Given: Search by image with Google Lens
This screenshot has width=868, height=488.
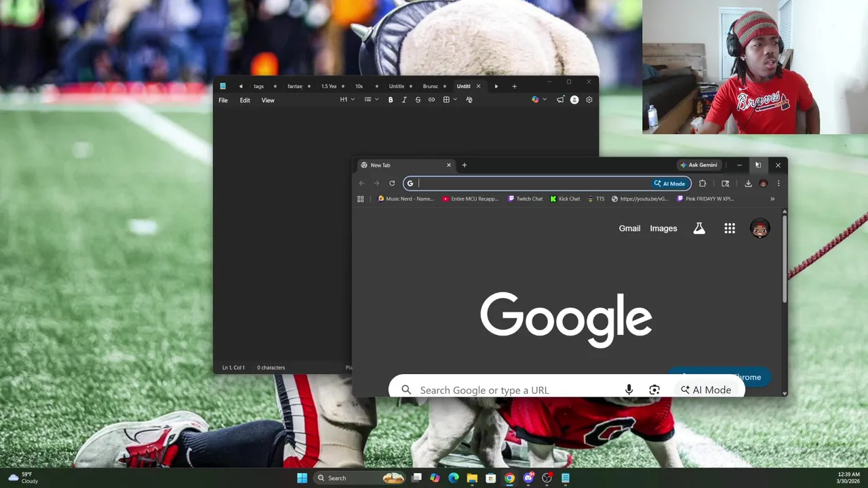Looking at the screenshot, I should 654,390.
